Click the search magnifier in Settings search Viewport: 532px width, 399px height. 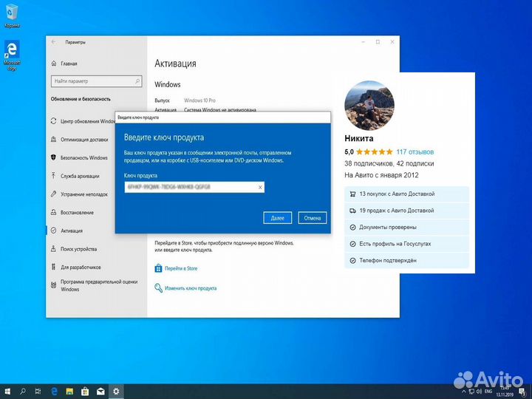point(137,81)
